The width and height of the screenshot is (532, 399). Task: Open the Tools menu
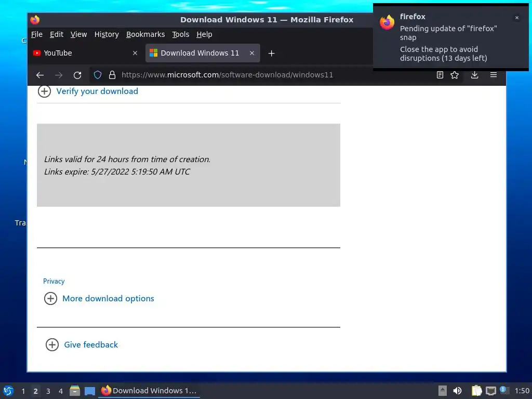click(180, 34)
